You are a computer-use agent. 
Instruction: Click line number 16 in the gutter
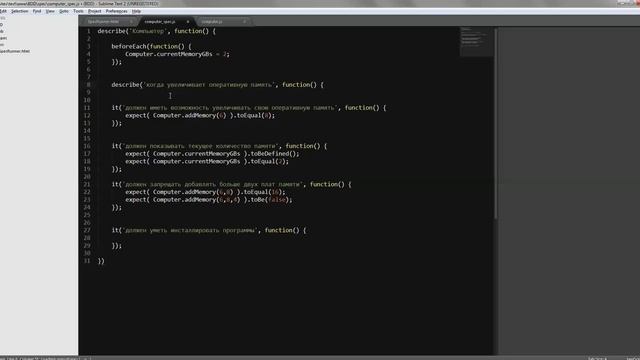pos(87,146)
